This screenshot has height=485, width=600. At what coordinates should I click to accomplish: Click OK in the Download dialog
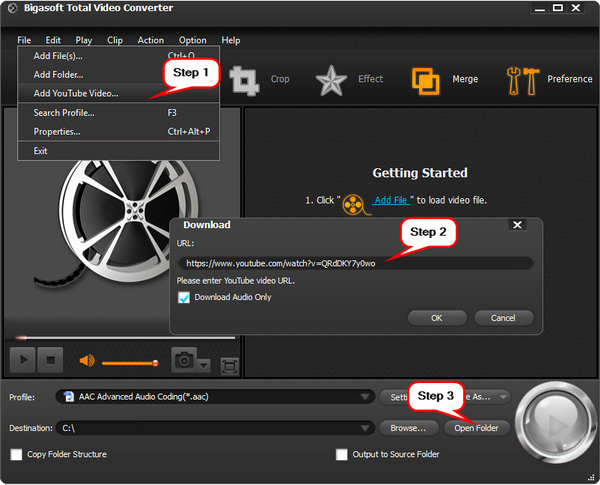point(437,318)
